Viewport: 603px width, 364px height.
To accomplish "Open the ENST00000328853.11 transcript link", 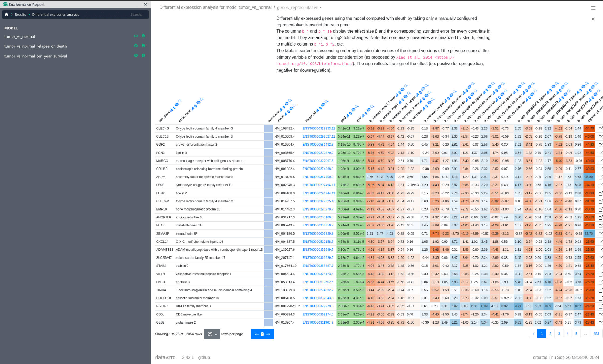I will click(x=319, y=129).
